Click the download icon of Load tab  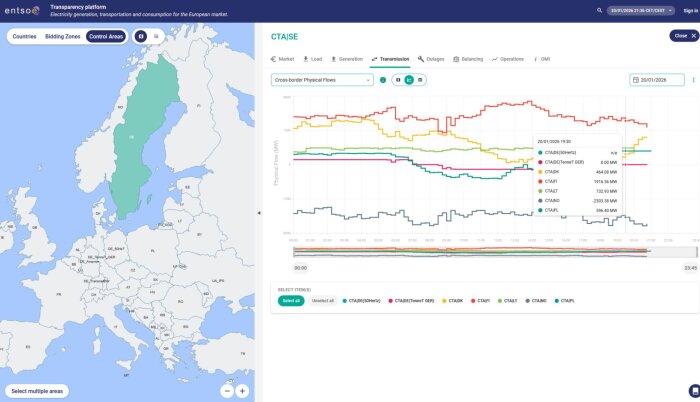[306, 59]
